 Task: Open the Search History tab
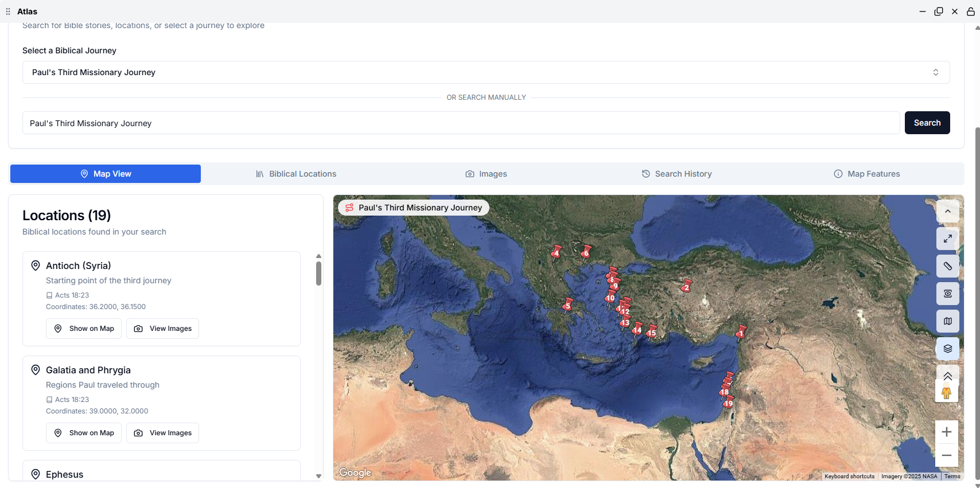tap(677, 174)
